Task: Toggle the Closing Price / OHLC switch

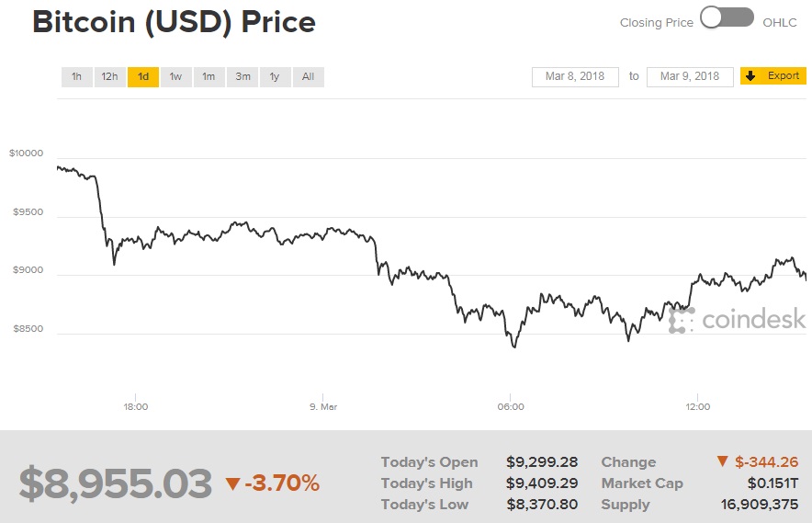Action: click(727, 18)
